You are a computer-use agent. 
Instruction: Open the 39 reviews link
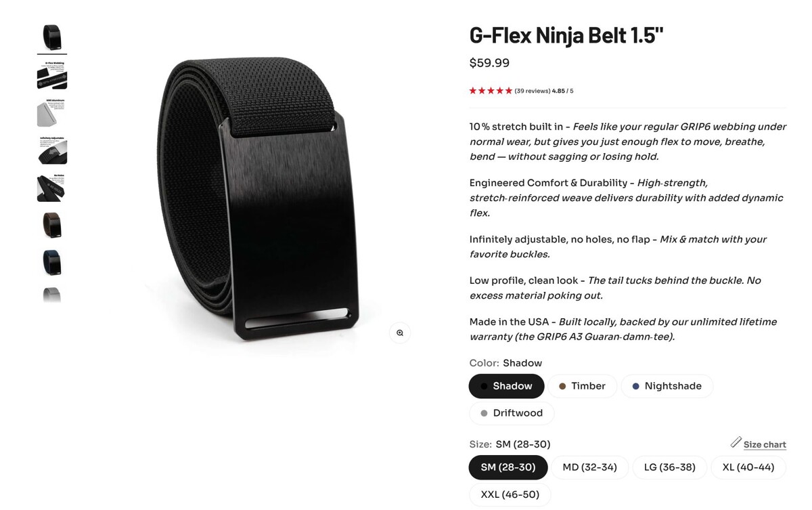[x=532, y=91]
